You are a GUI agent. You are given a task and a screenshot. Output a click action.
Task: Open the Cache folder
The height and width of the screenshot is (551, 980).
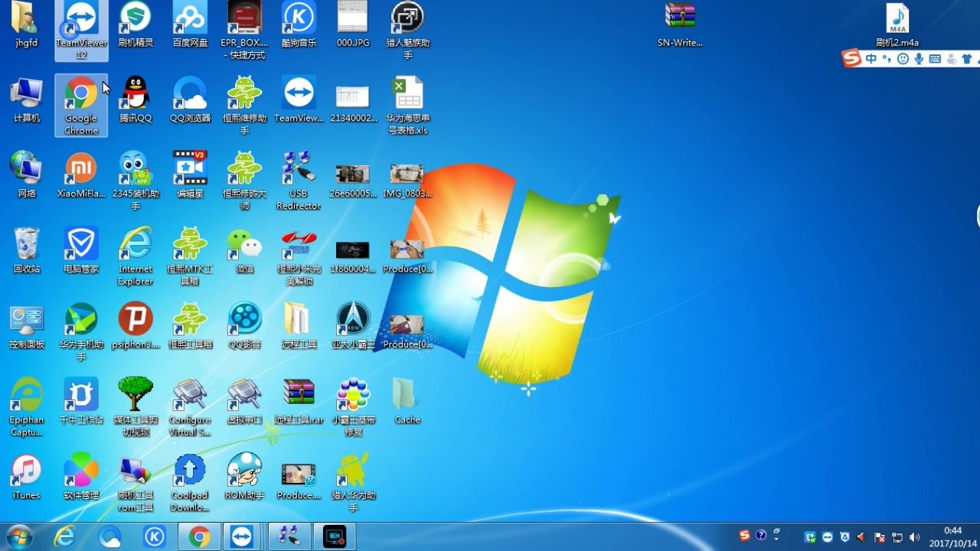(x=407, y=401)
